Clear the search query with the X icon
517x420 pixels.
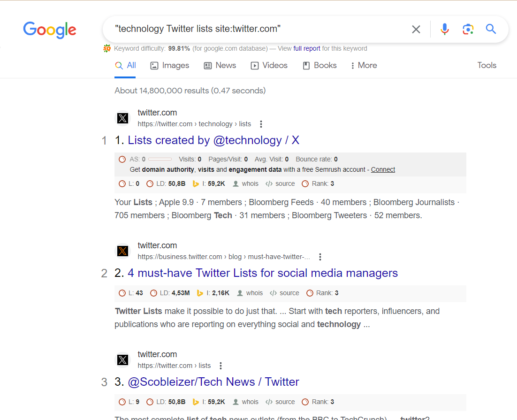[416, 29]
